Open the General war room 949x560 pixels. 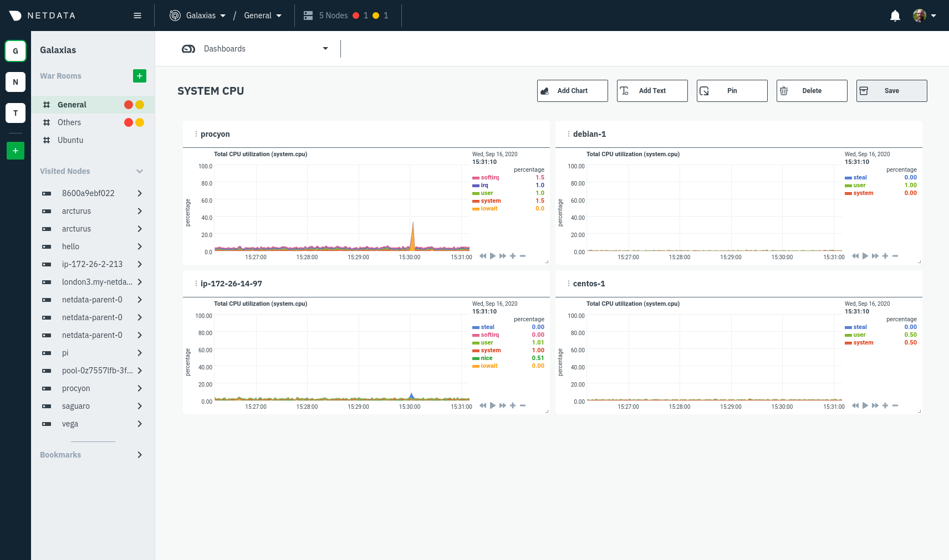(93, 105)
